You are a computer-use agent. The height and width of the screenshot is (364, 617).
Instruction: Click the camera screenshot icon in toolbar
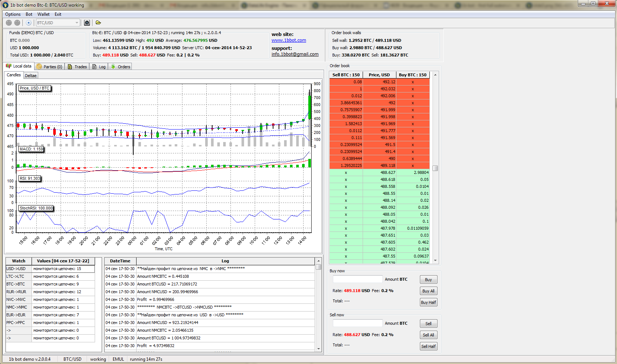click(87, 23)
